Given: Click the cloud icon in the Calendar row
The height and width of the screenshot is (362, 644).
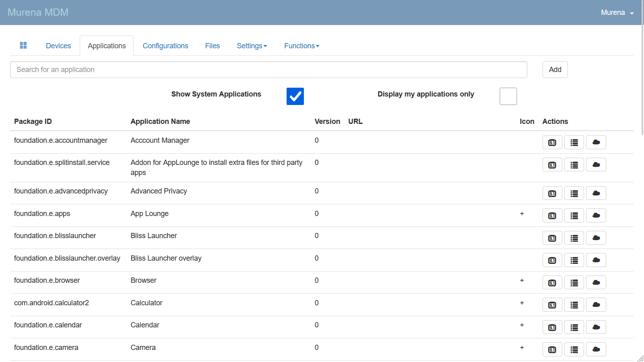Looking at the screenshot, I should click(596, 327).
